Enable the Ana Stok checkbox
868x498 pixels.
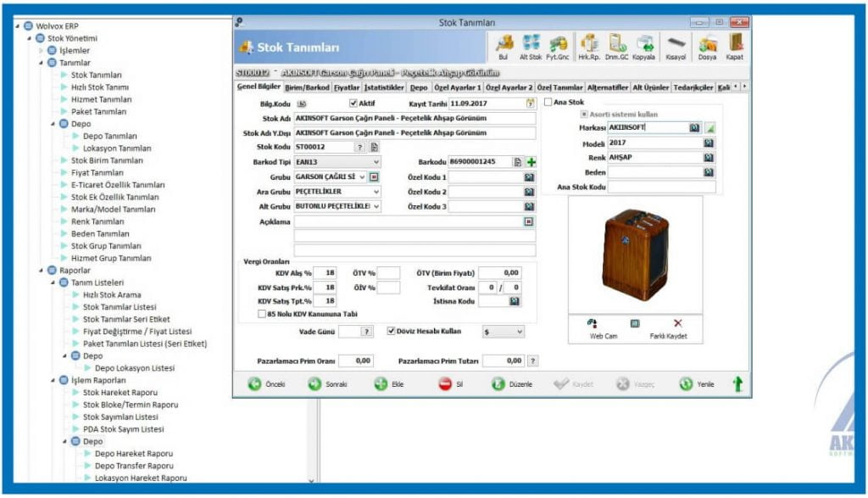tap(548, 102)
